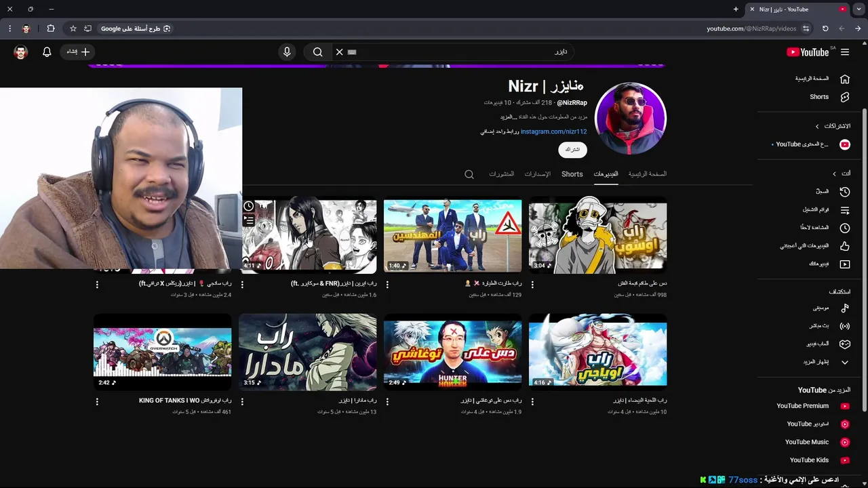Viewport: 868px width, 488px height.
Task: Open the notifications bell
Action: click(x=47, y=52)
